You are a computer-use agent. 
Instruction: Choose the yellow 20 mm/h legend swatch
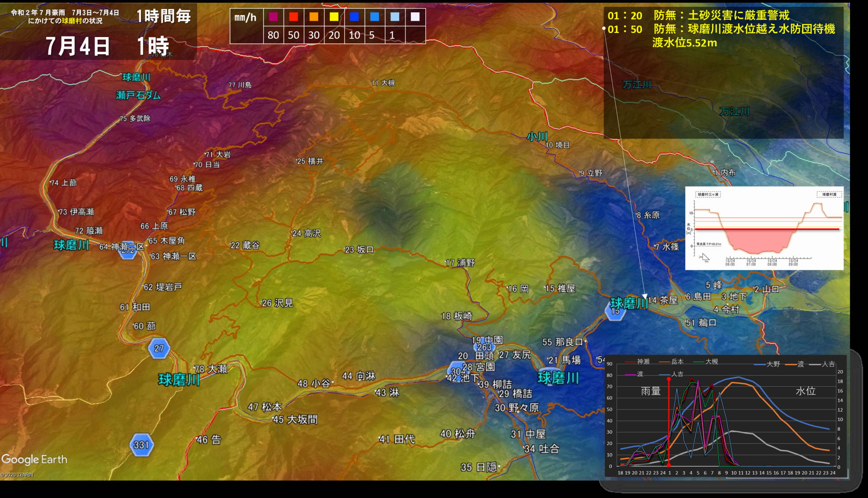tap(334, 17)
